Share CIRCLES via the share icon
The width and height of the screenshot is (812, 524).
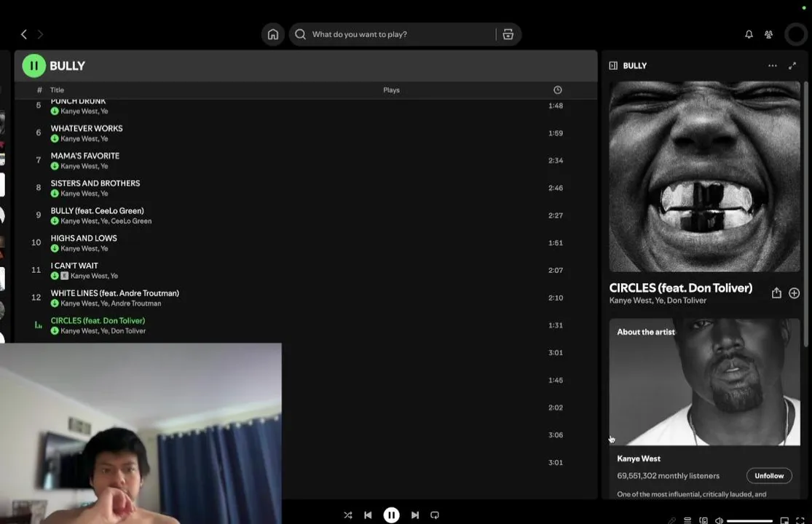click(776, 293)
